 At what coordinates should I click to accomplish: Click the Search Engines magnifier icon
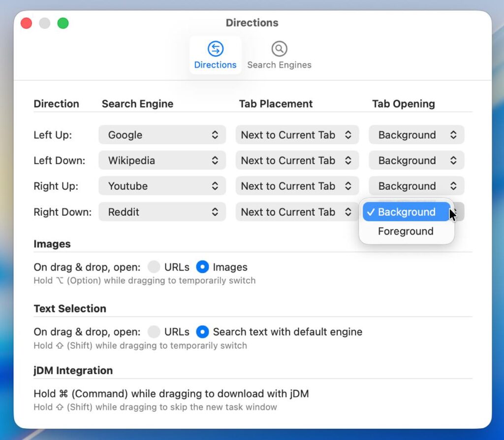(279, 49)
